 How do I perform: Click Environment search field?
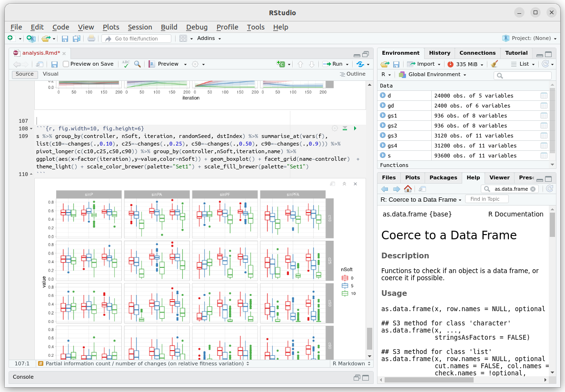pyautogui.click(x=523, y=75)
